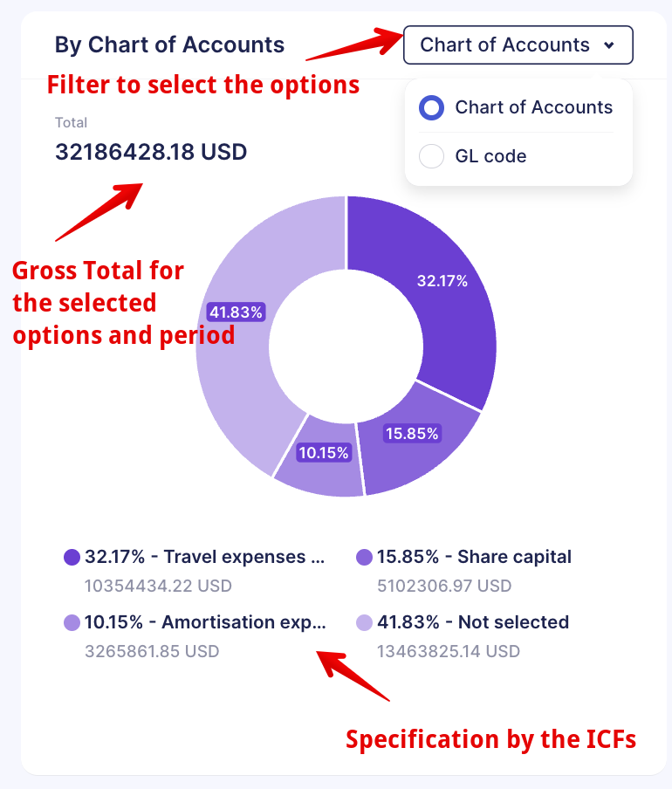Choose Chart of Accounts menu option

[x=534, y=107]
